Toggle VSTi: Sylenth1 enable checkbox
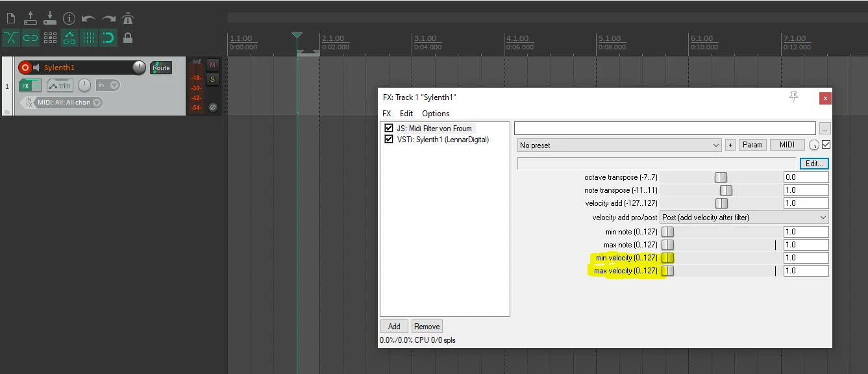This screenshot has width=868, height=374. 389,140
